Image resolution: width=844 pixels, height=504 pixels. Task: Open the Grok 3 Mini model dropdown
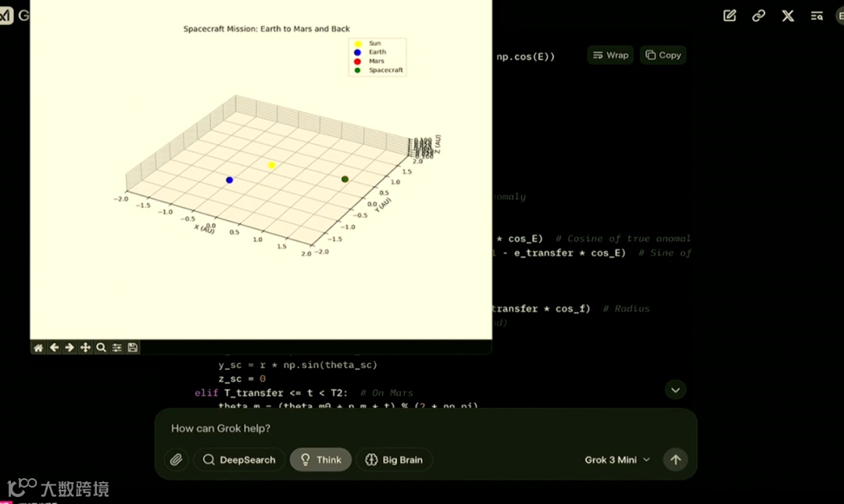click(617, 459)
